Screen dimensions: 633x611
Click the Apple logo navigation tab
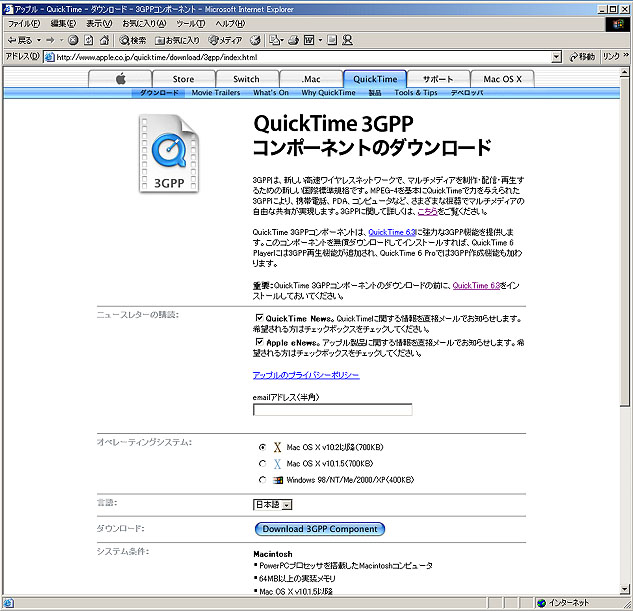coord(119,79)
